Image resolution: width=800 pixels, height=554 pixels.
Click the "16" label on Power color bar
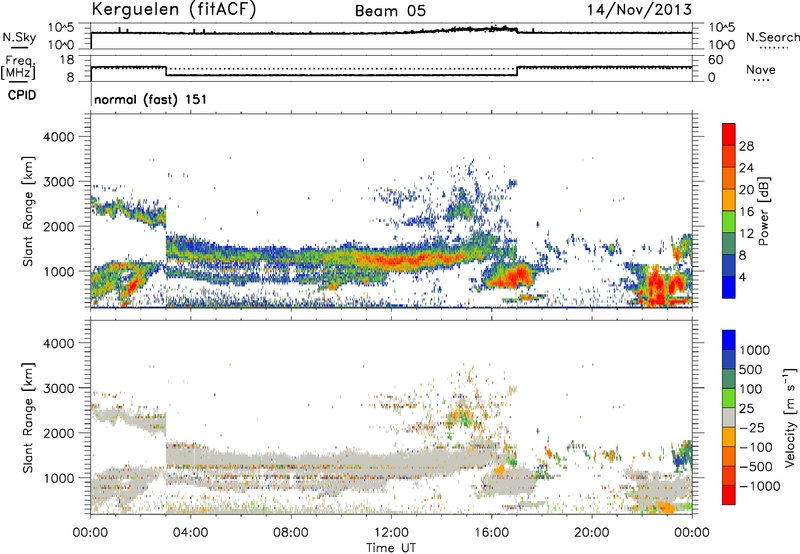coord(746,212)
